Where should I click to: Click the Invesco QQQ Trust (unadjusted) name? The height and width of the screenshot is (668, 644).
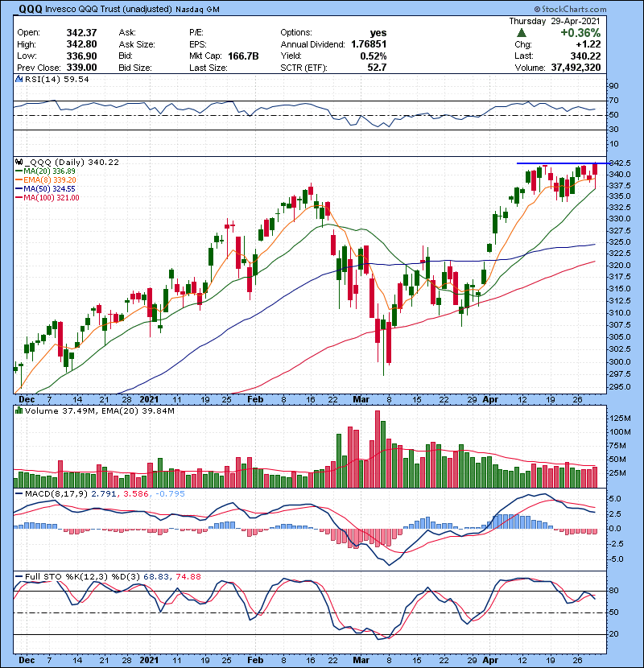(108, 9)
